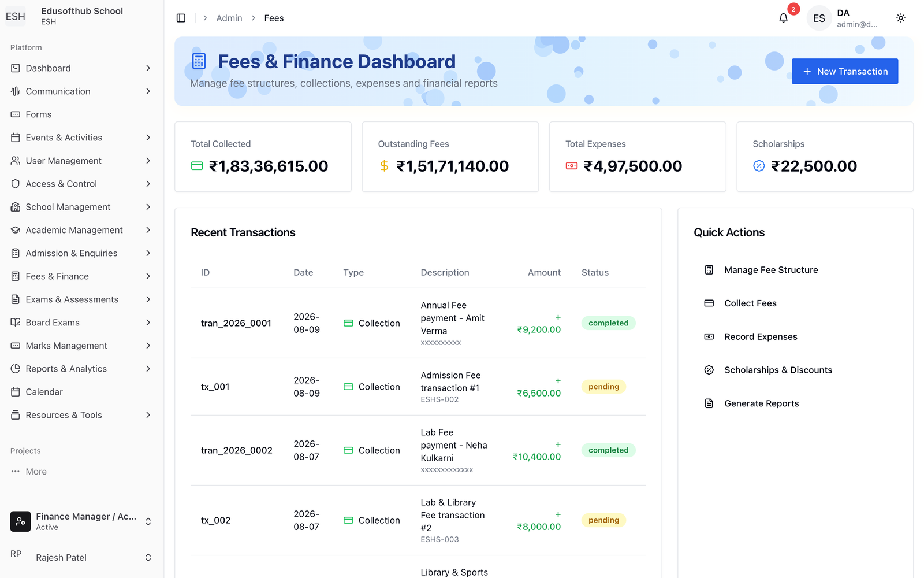Click the Forms sidebar icon

click(16, 114)
